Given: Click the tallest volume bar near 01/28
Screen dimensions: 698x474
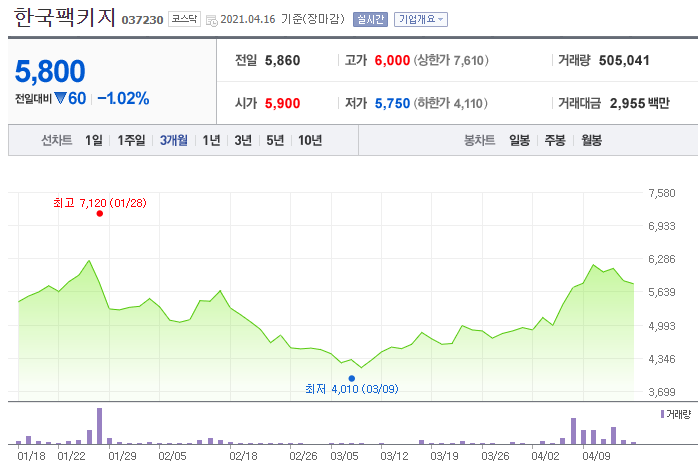Looking at the screenshot, I should tap(99, 426).
